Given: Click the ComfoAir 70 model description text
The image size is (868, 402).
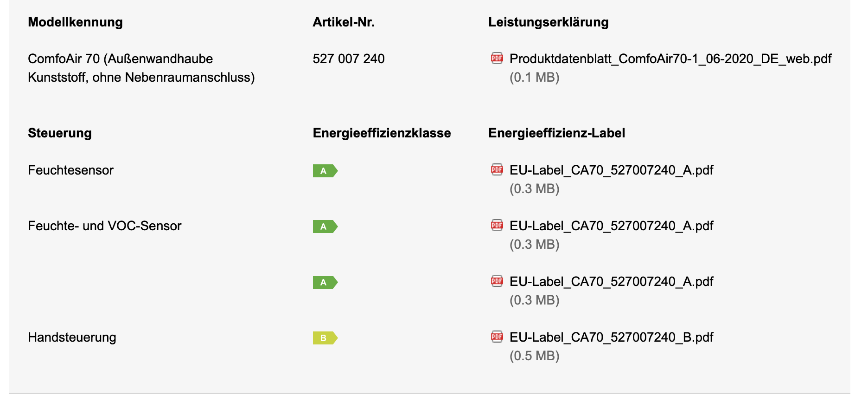Looking at the screenshot, I should click(141, 68).
